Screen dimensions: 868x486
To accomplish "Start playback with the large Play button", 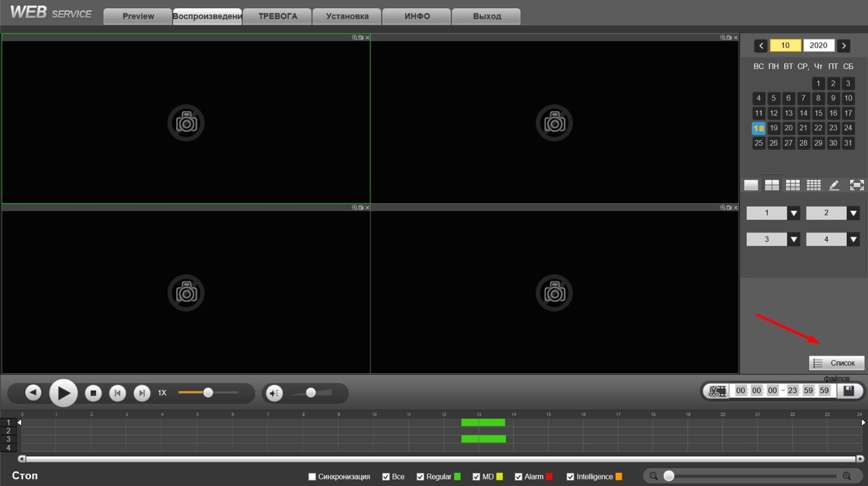I will pyautogui.click(x=64, y=393).
